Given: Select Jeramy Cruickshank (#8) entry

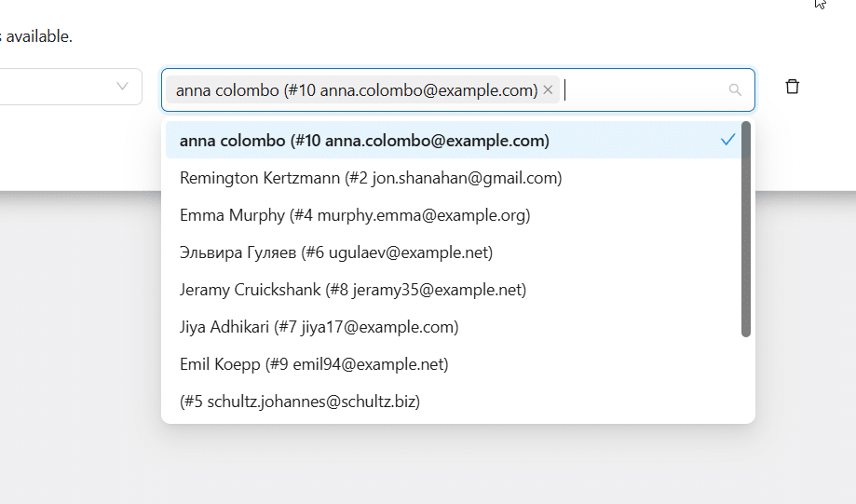Looking at the screenshot, I should [x=352, y=290].
